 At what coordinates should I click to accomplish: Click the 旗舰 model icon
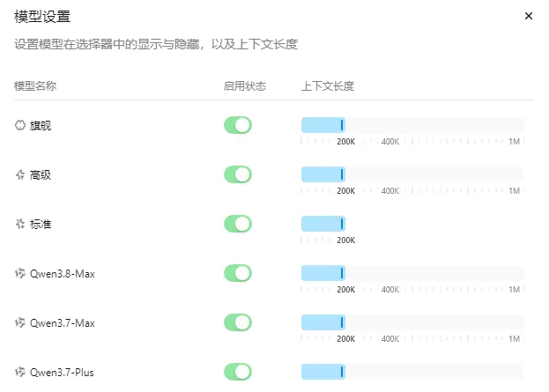(x=20, y=125)
